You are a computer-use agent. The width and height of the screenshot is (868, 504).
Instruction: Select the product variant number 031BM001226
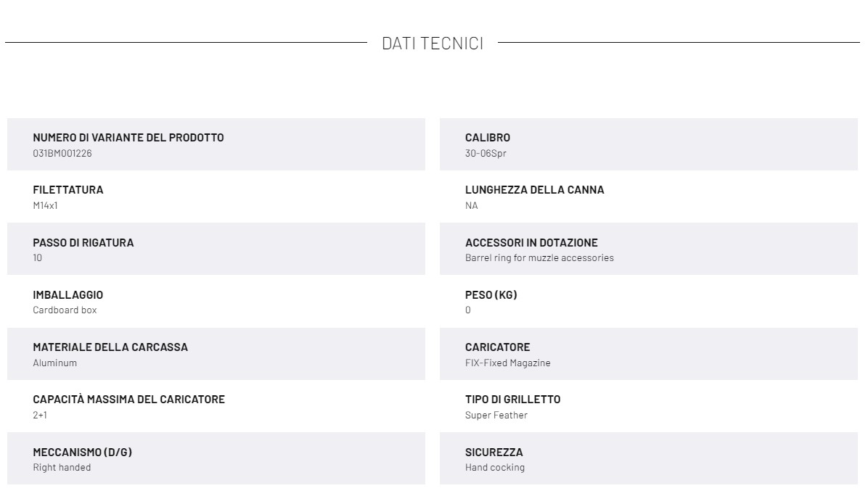coord(62,153)
